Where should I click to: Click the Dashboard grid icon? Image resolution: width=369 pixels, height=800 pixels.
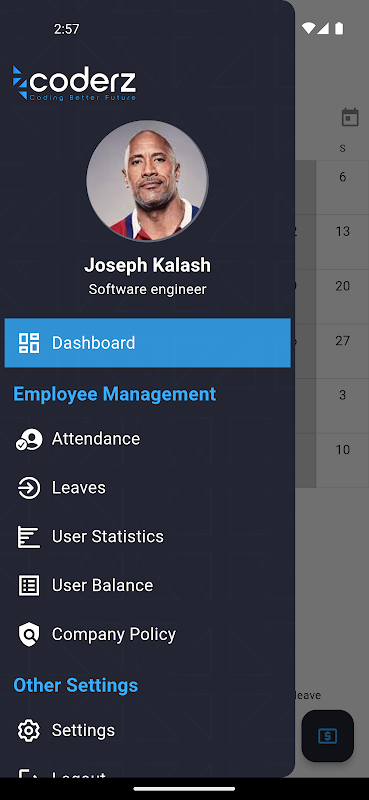click(x=29, y=343)
